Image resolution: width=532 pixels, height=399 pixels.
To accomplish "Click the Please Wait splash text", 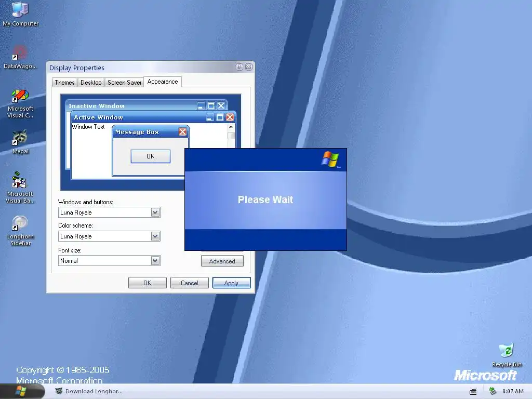I will tap(265, 199).
